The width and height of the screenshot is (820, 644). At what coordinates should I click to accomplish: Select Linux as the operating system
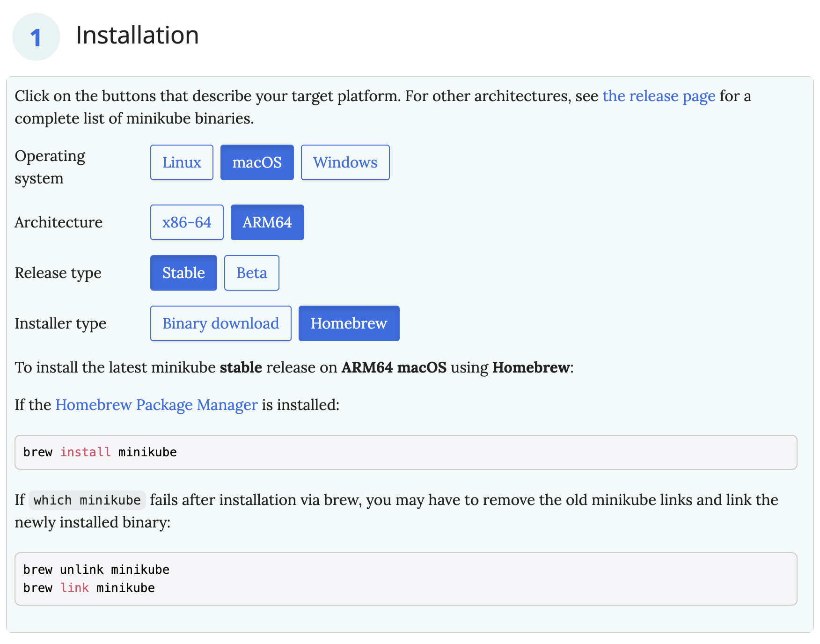pyautogui.click(x=182, y=162)
